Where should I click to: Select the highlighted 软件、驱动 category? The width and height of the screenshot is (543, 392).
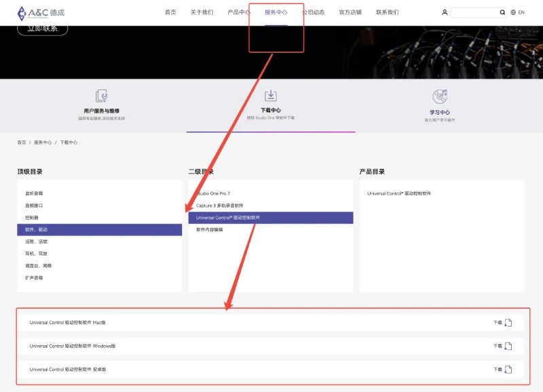click(99, 230)
